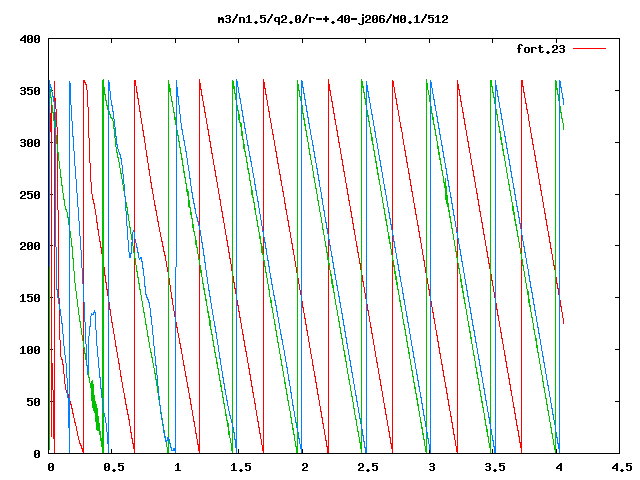Click x-axis label 0.5
The image size is (640, 480).
click(114, 467)
